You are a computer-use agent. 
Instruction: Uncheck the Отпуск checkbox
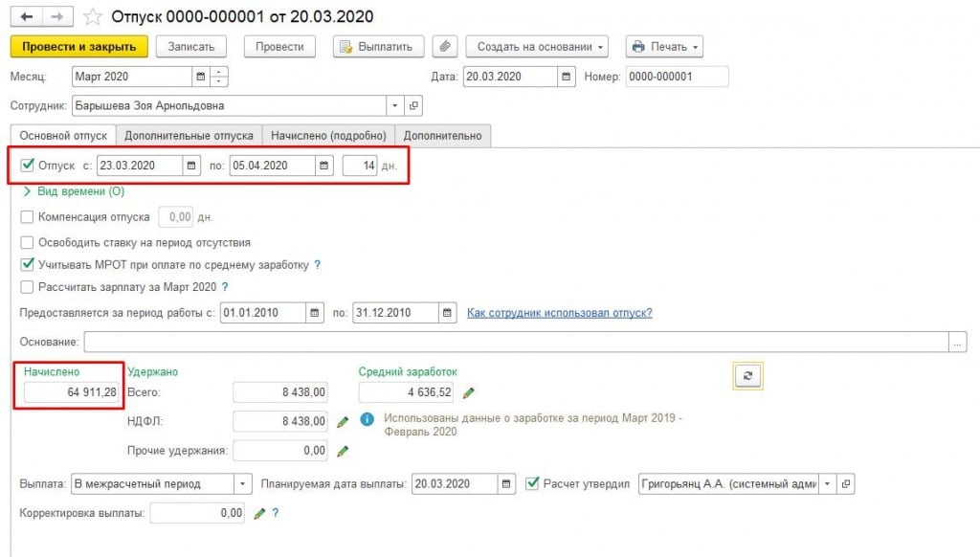coord(27,166)
